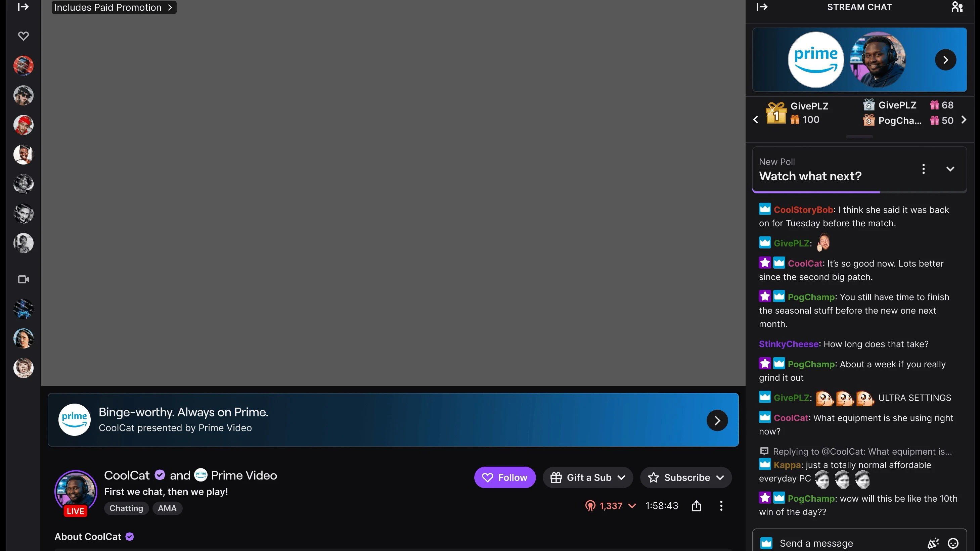Open the Subscribe dropdown
This screenshot has height=551, width=980.
685,477
